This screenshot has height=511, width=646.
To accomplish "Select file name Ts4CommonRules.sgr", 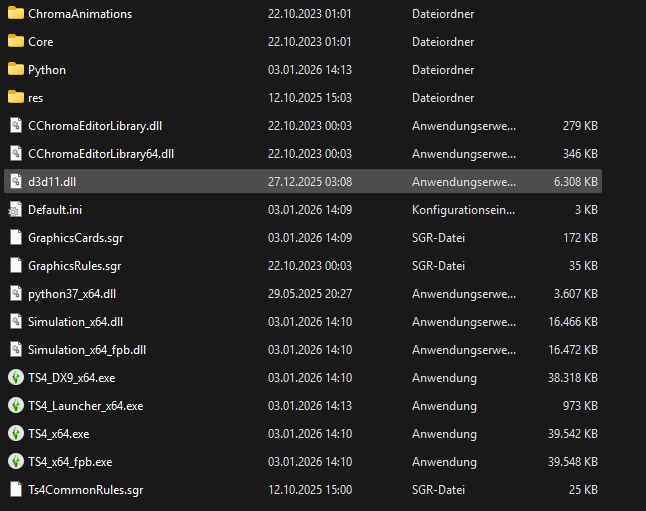I will pos(86,490).
